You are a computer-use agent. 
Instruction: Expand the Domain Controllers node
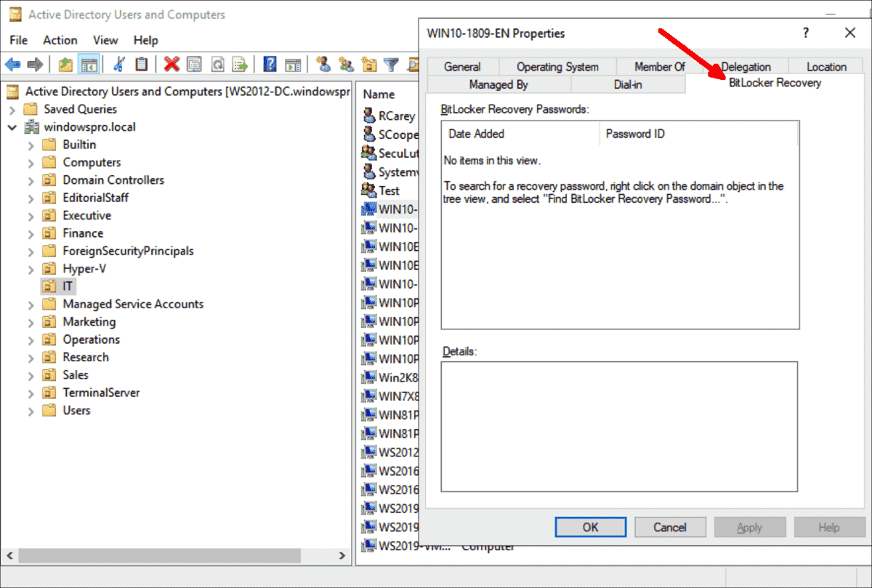pos(31,180)
